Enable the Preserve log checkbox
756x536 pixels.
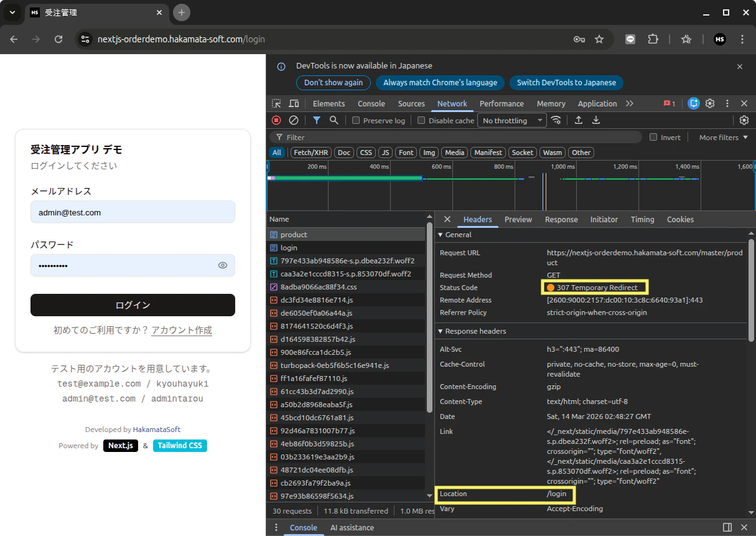pos(356,120)
